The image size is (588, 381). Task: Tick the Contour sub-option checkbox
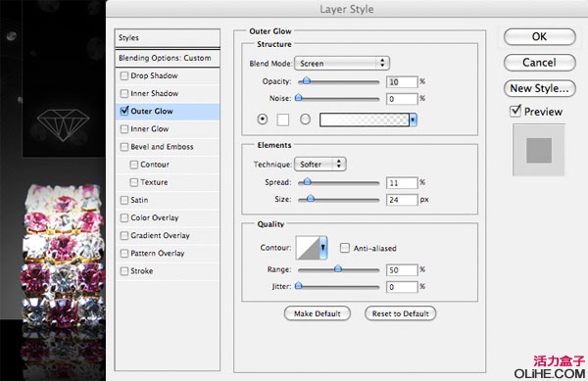(134, 165)
